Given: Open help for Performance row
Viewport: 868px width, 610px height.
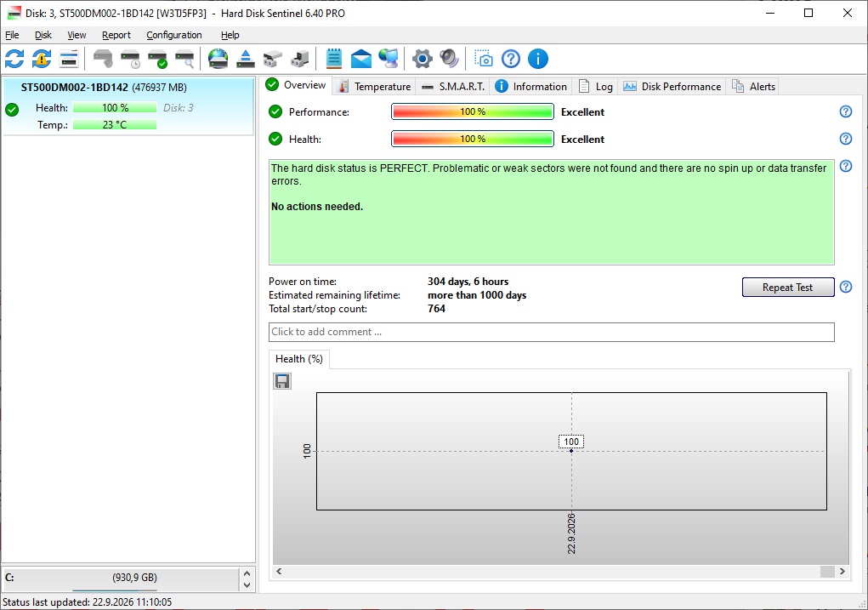Looking at the screenshot, I should (845, 111).
